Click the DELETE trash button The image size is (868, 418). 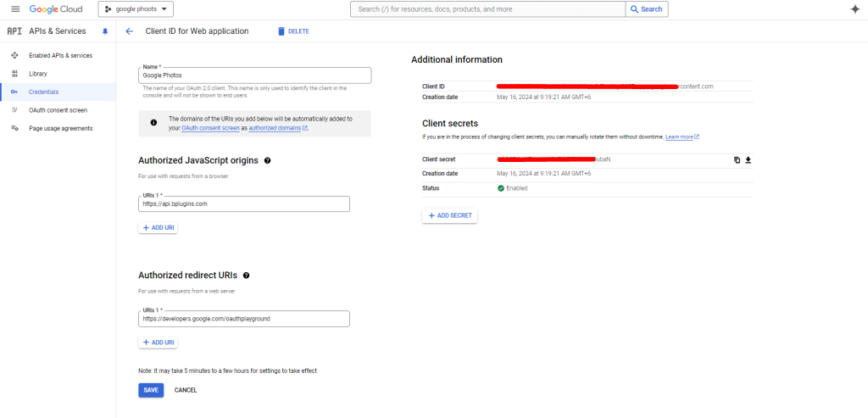293,31
